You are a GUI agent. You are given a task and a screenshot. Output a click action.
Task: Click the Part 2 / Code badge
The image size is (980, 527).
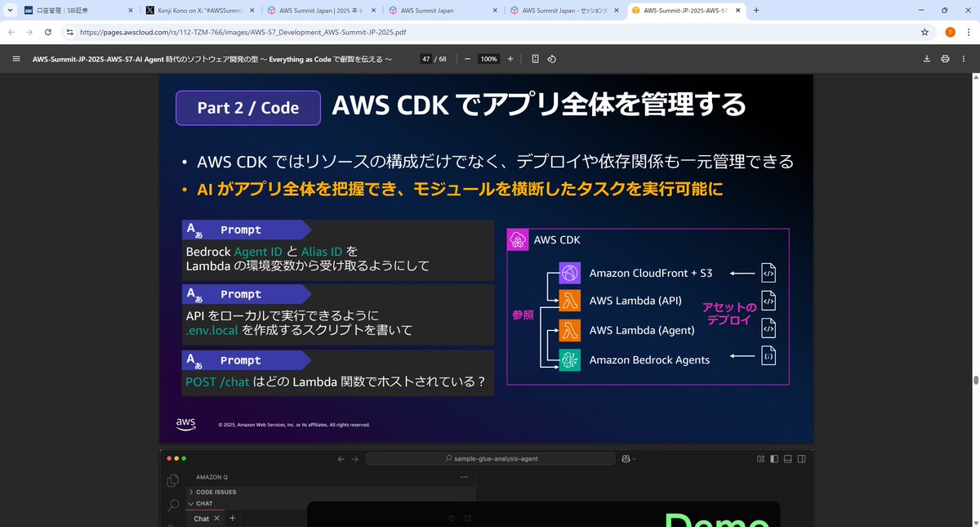[248, 108]
